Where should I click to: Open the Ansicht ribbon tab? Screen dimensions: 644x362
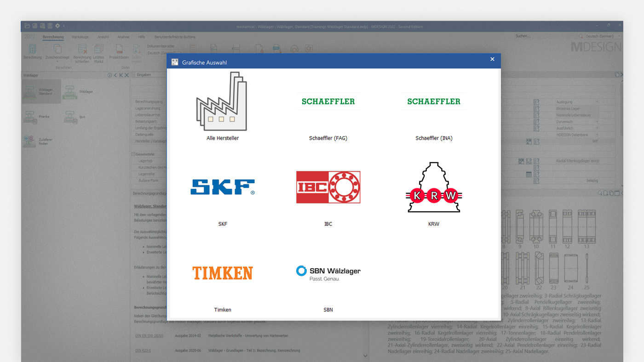pyautogui.click(x=103, y=37)
